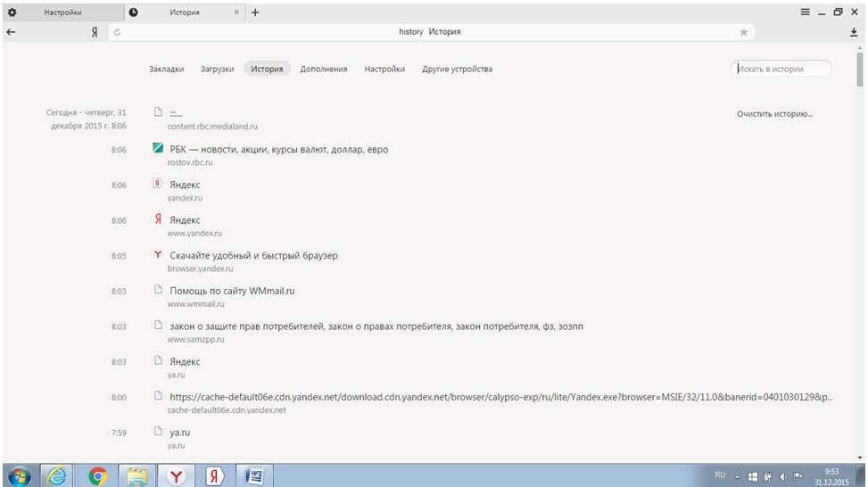Image resolution: width=868 pixels, height=487 pixels.
Task: Launch Google Chrome from the taskbar
Action: click(97, 476)
